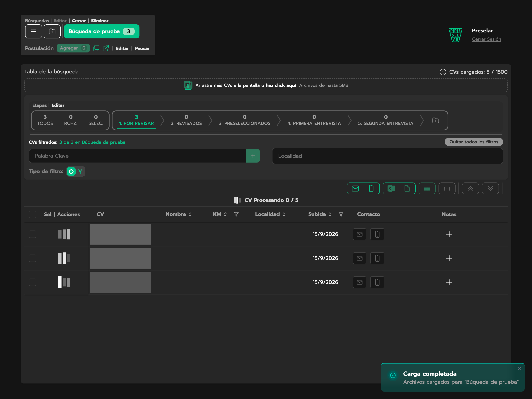Image resolution: width=532 pixels, height=399 pixels.
Task: Open the table columns view icon
Action: (427, 188)
